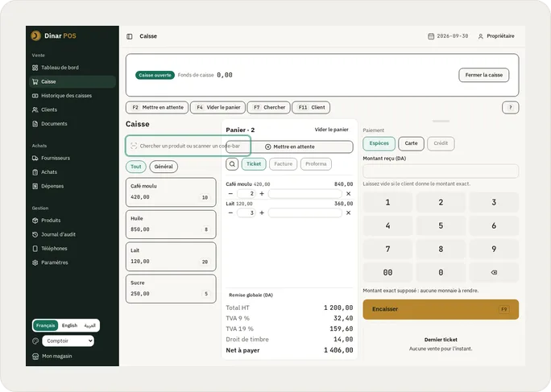Viewport: 551px width, 392px height.
Task: Click the Dinar POS crescent logo
Action: [x=35, y=35]
